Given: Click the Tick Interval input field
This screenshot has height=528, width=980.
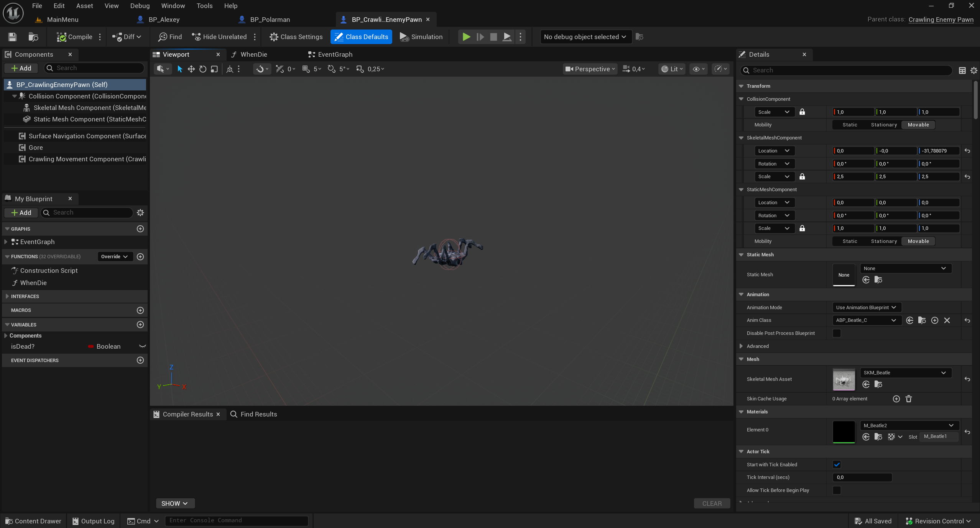Looking at the screenshot, I should tap(862, 477).
